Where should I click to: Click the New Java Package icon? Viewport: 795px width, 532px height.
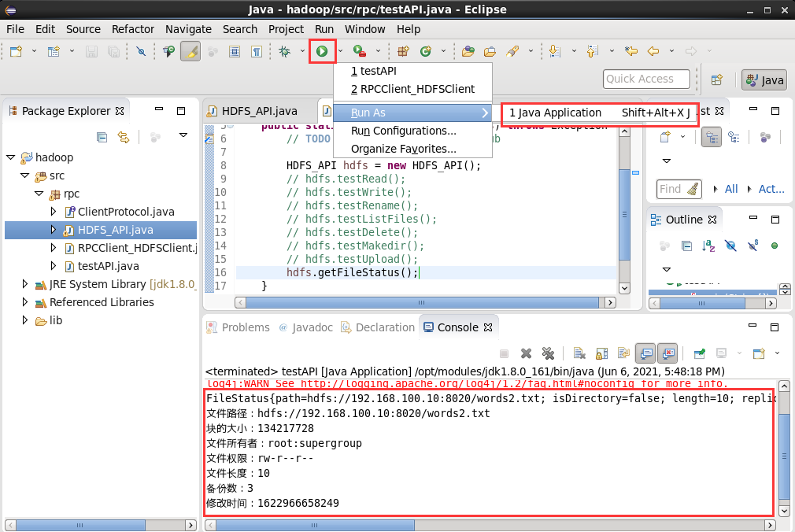tap(403, 51)
